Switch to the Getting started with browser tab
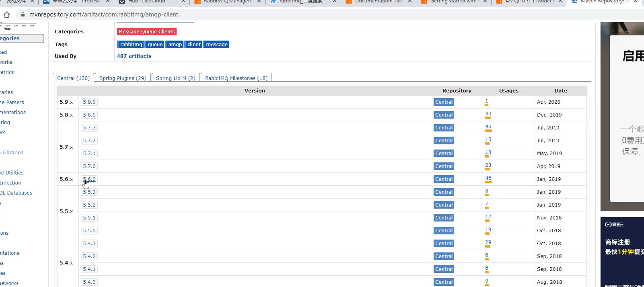Image resolution: width=644 pixels, height=287 pixels. (453, 2)
